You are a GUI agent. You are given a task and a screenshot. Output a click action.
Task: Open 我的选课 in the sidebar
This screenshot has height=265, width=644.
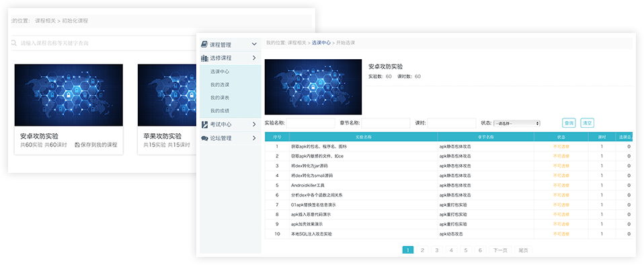220,85
